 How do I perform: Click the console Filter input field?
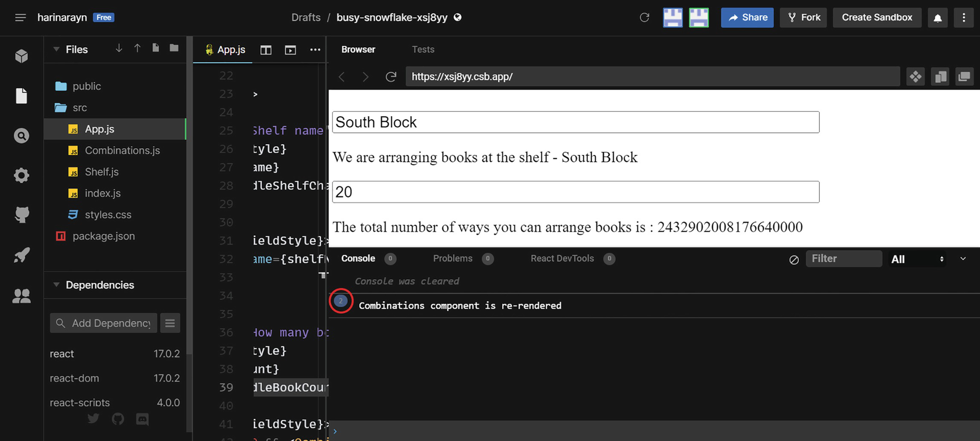point(843,259)
